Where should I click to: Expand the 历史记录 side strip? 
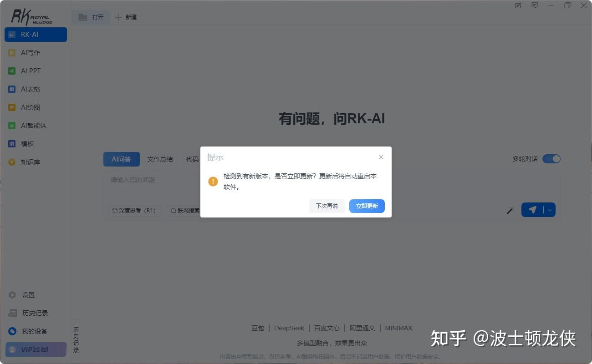[76, 339]
